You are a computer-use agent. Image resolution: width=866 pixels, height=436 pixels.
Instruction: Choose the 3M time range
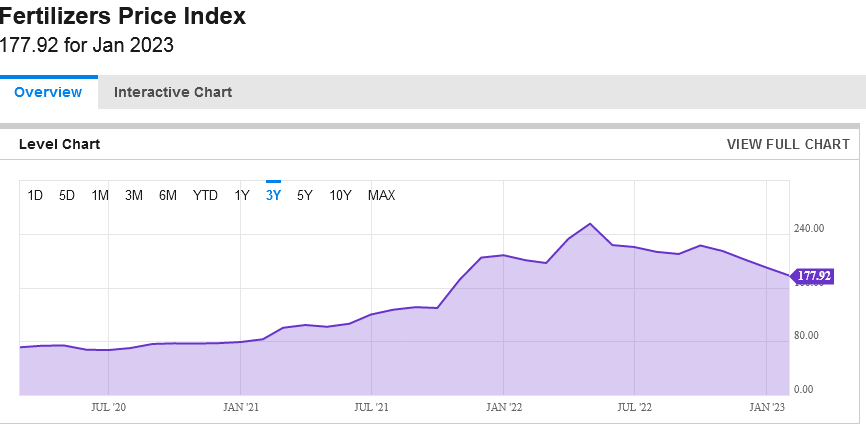(x=134, y=195)
